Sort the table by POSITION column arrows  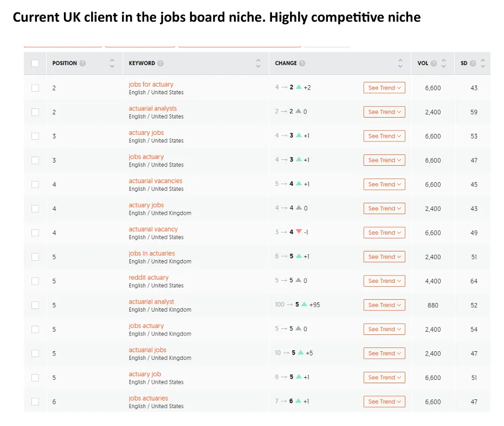(112, 63)
